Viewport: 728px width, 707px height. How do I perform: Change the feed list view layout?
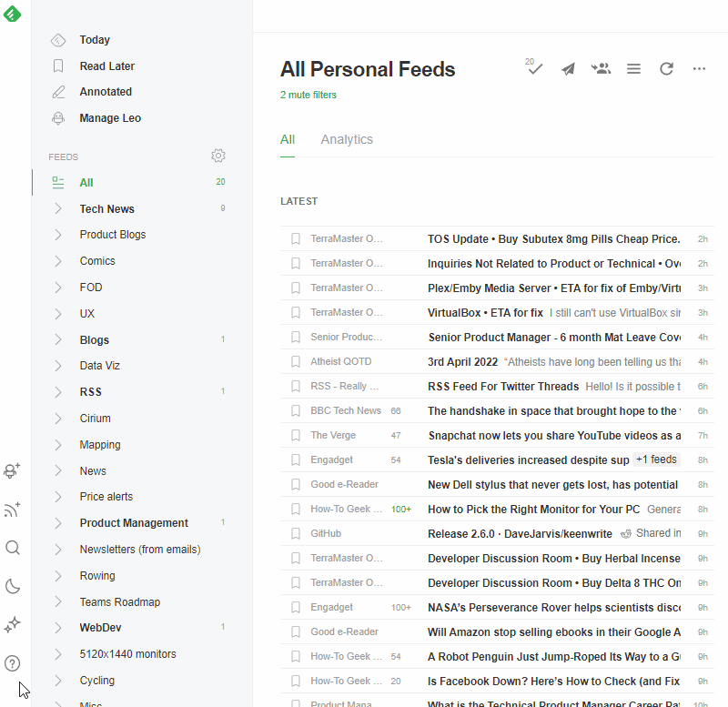633,68
